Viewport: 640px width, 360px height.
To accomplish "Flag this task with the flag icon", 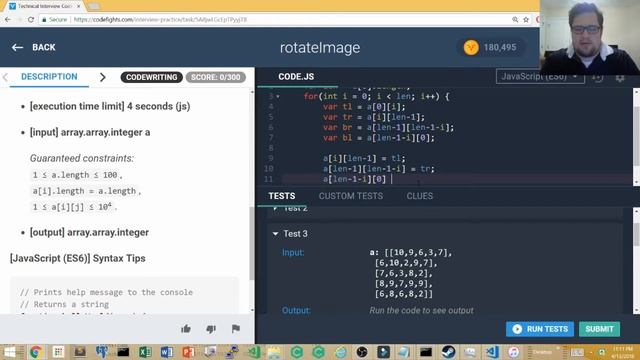I will [x=236, y=329].
